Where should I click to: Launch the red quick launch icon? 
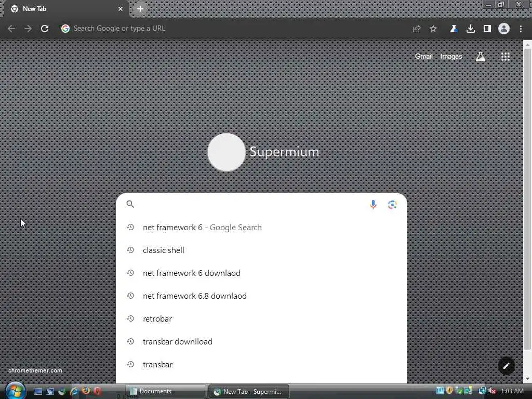pyautogui.click(x=97, y=391)
